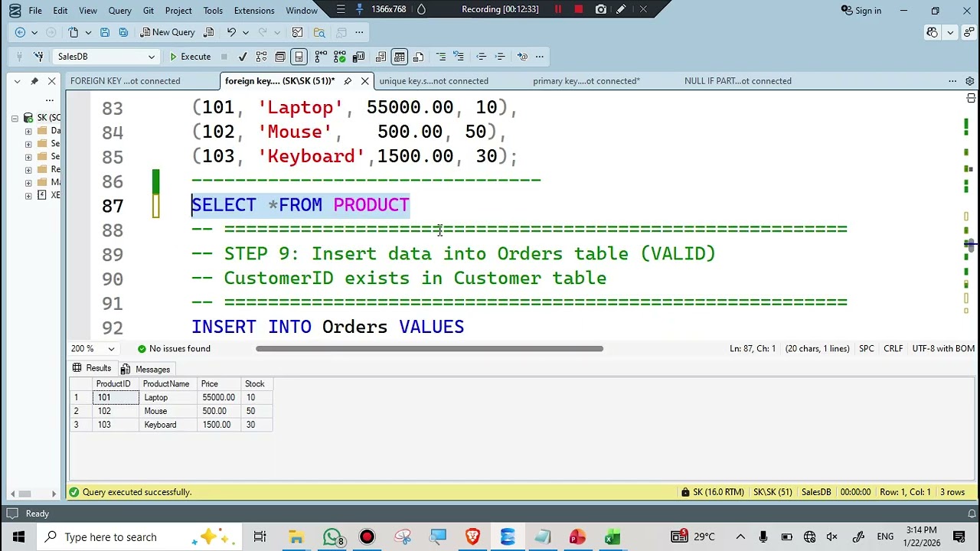Click the SPC indentation indicator

point(867,349)
